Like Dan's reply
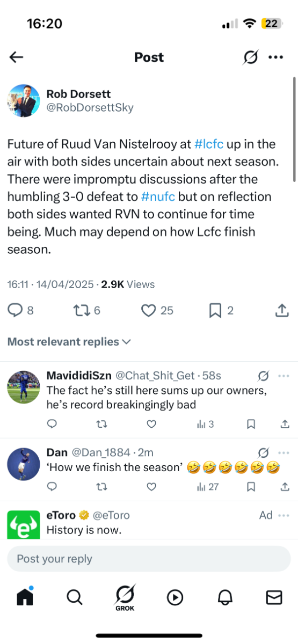 (151, 487)
